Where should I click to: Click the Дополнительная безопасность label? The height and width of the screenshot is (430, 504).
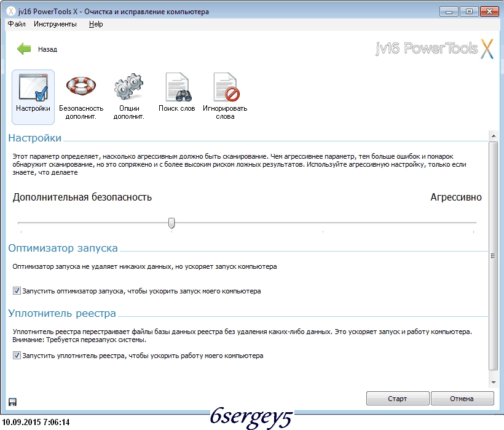[82, 197]
